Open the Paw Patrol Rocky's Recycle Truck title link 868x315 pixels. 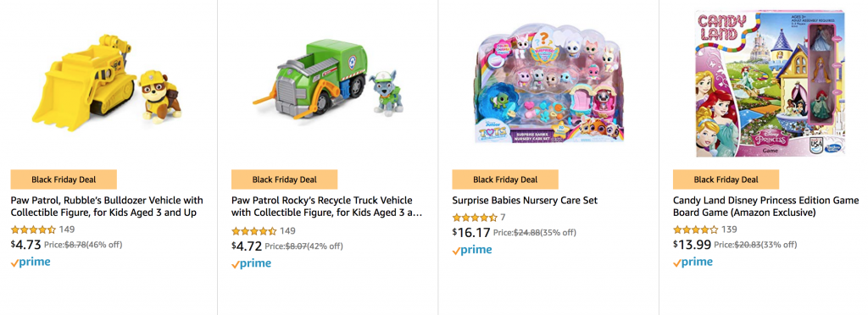click(326, 206)
